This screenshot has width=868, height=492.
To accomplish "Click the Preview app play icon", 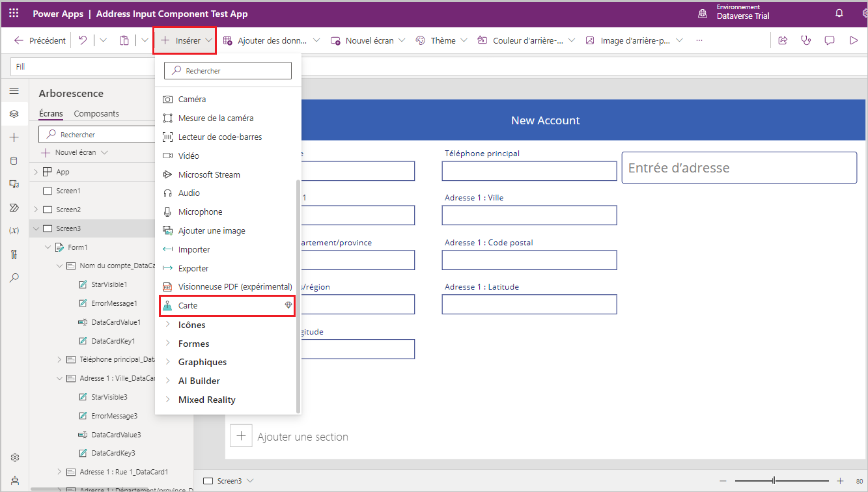I will [x=854, y=40].
